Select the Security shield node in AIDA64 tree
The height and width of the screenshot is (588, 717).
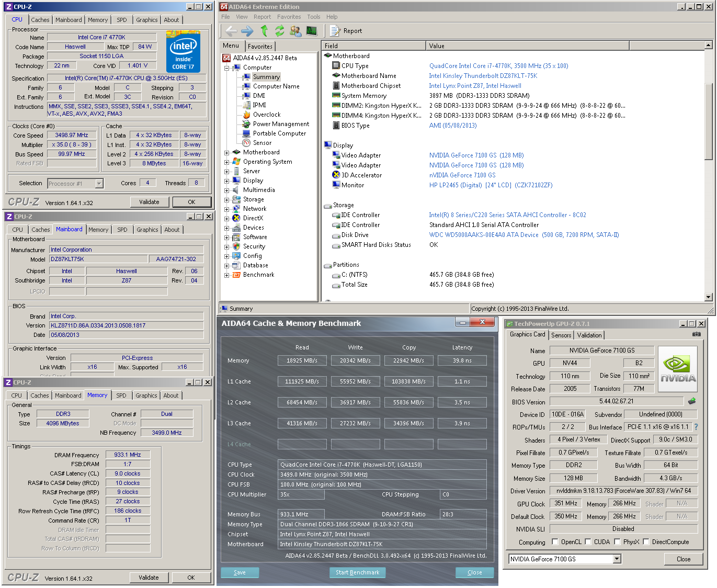254,246
